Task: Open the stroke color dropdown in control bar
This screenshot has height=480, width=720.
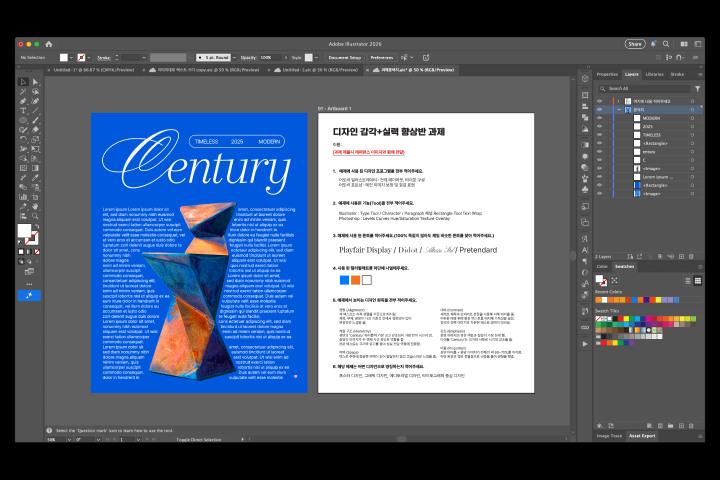Action: 89,58
